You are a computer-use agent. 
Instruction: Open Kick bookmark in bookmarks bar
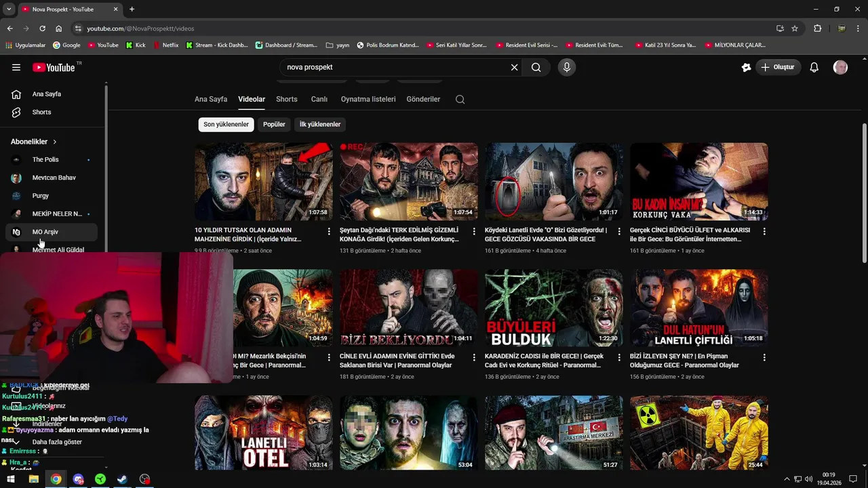(136, 45)
